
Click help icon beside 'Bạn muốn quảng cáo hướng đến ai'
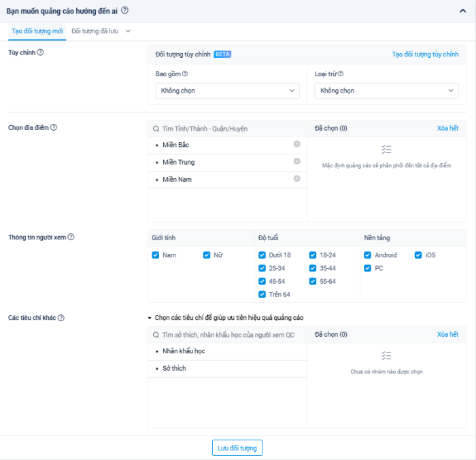click(x=124, y=11)
